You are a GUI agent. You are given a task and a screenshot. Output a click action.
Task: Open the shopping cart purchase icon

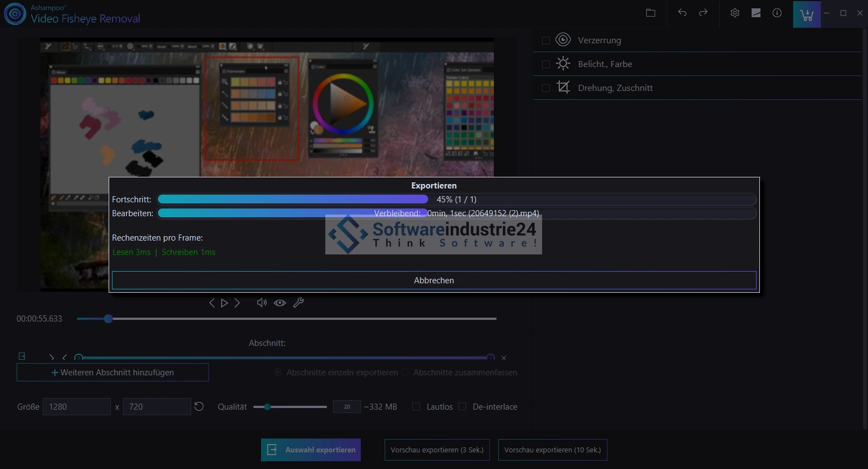click(x=806, y=14)
